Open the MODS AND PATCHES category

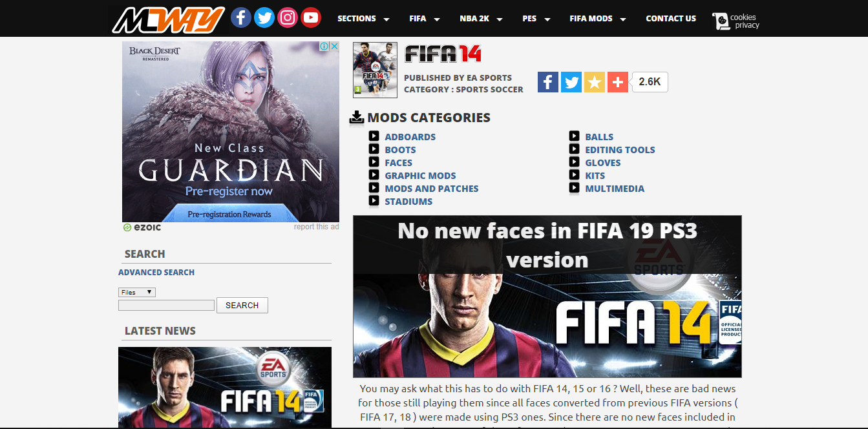(432, 189)
